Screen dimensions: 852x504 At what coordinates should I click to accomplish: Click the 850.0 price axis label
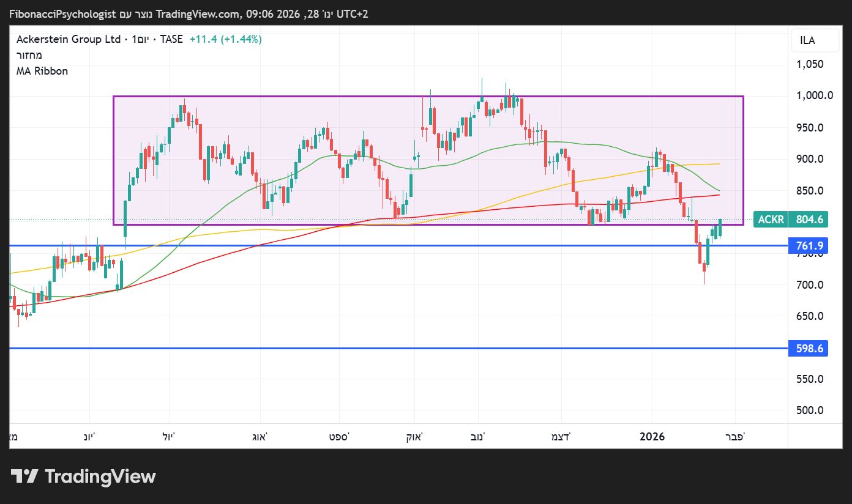pyautogui.click(x=810, y=190)
